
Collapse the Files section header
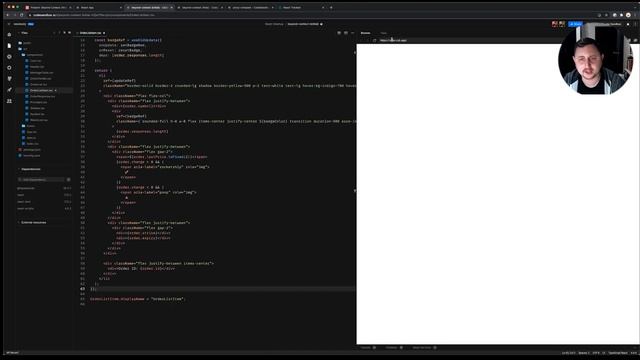24,33
